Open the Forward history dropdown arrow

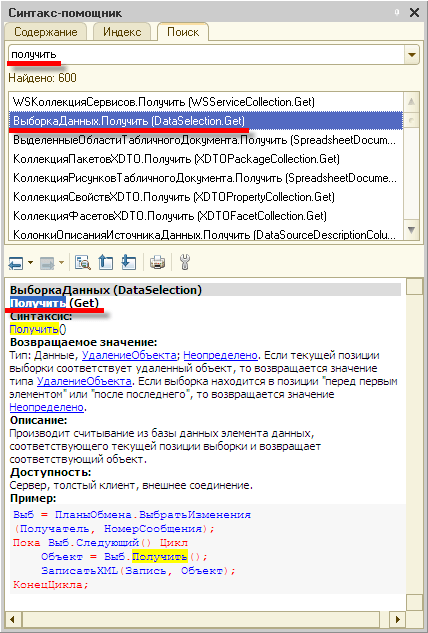61,263
